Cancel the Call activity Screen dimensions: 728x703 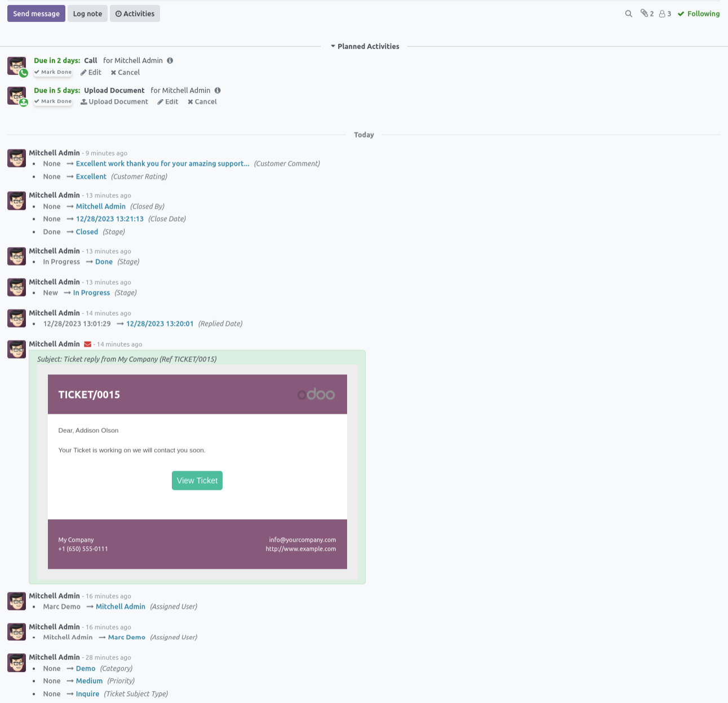click(x=125, y=72)
